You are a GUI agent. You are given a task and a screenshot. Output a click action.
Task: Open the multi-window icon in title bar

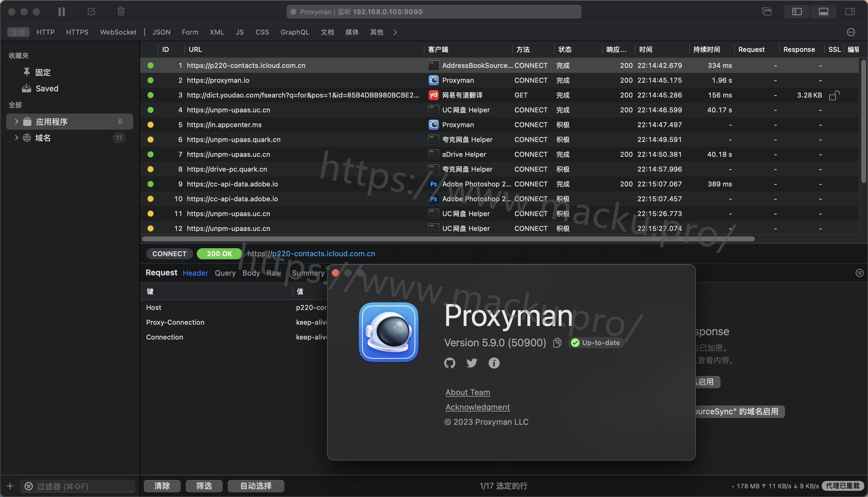(767, 12)
